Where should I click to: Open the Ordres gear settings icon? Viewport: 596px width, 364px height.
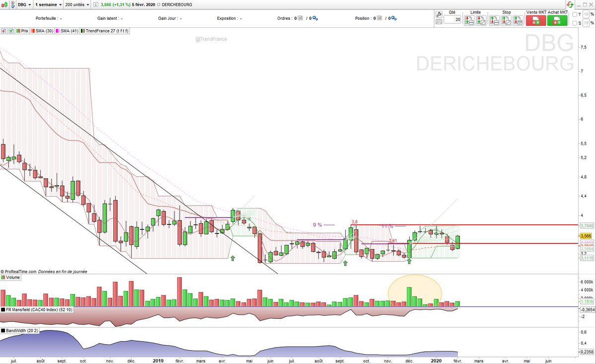[315, 18]
